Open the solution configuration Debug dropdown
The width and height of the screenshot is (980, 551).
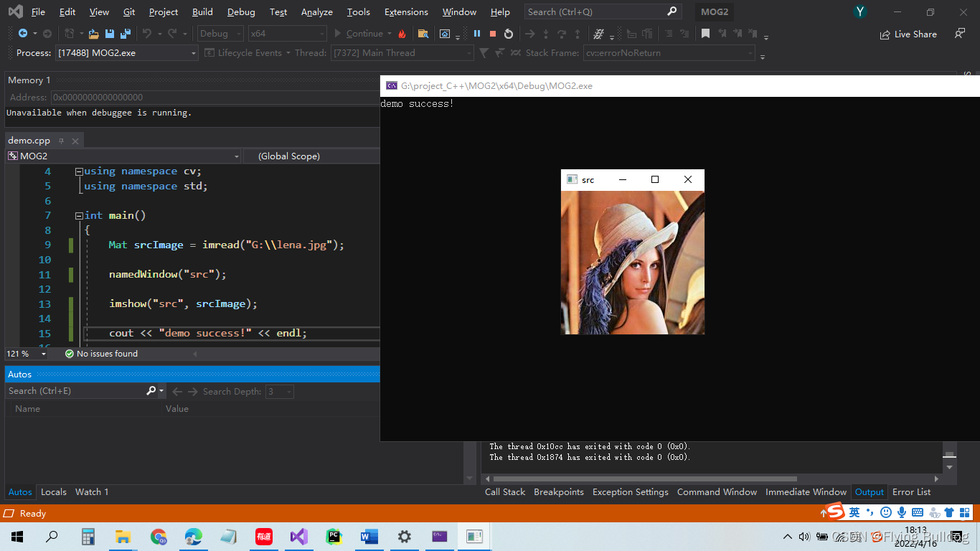(x=220, y=33)
